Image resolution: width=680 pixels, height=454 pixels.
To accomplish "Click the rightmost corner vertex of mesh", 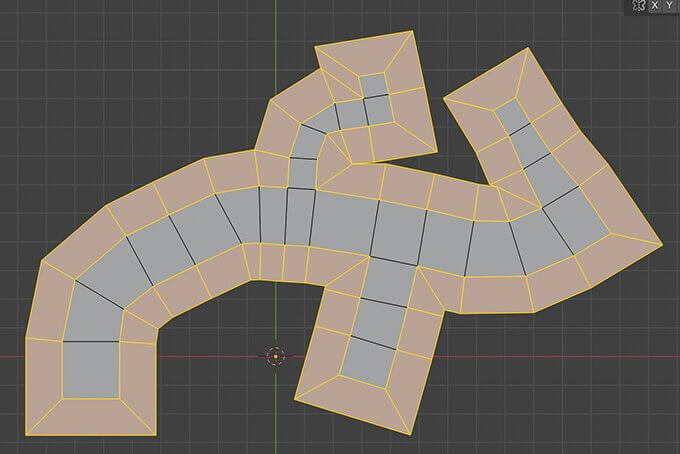I will tap(662, 243).
